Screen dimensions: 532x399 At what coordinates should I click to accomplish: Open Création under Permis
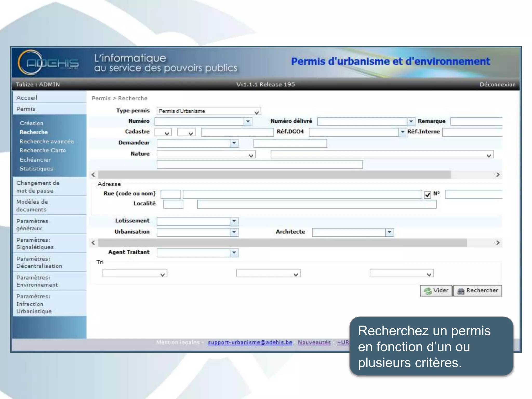pyautogui.click(x=31, y=123)
